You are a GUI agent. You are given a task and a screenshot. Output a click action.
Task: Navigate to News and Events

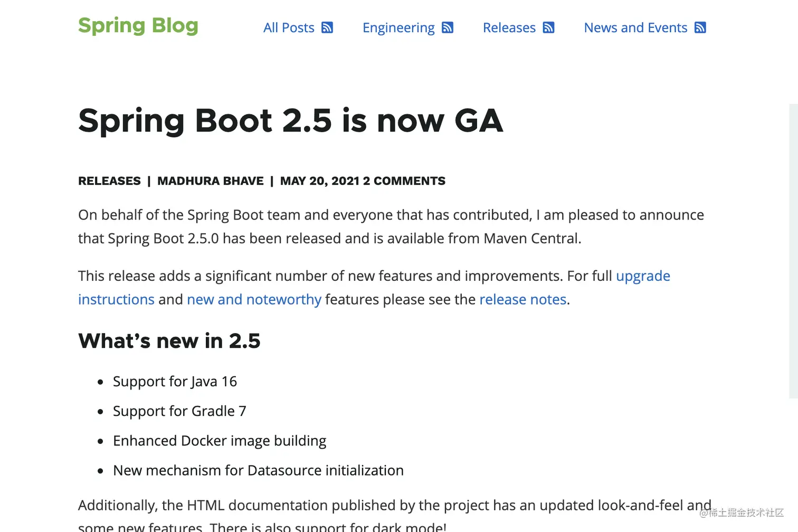click(x=635, y=27)
